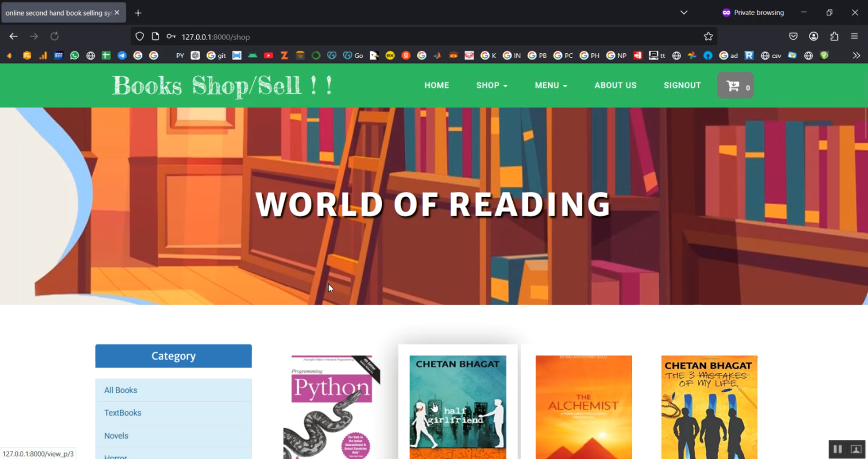Go to the HOME page
The width and height of the screenshot is (868, 459).
click(x=437, y=86)
